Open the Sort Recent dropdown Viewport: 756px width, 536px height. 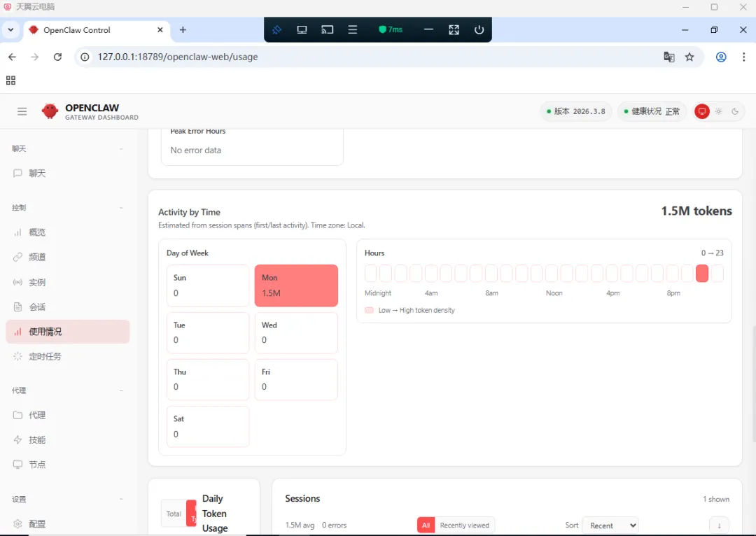(610, 526)
